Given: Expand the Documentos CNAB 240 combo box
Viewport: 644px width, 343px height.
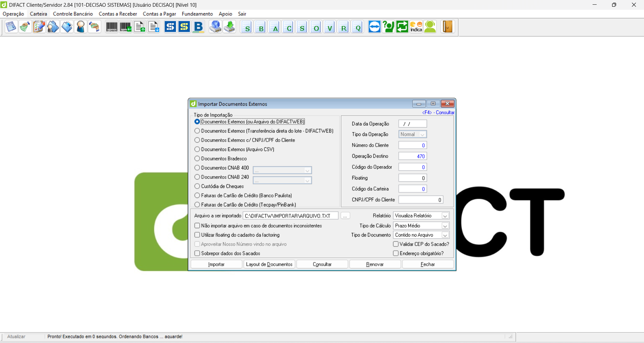Looking at the screenshot, I should (x=307, y=181).
